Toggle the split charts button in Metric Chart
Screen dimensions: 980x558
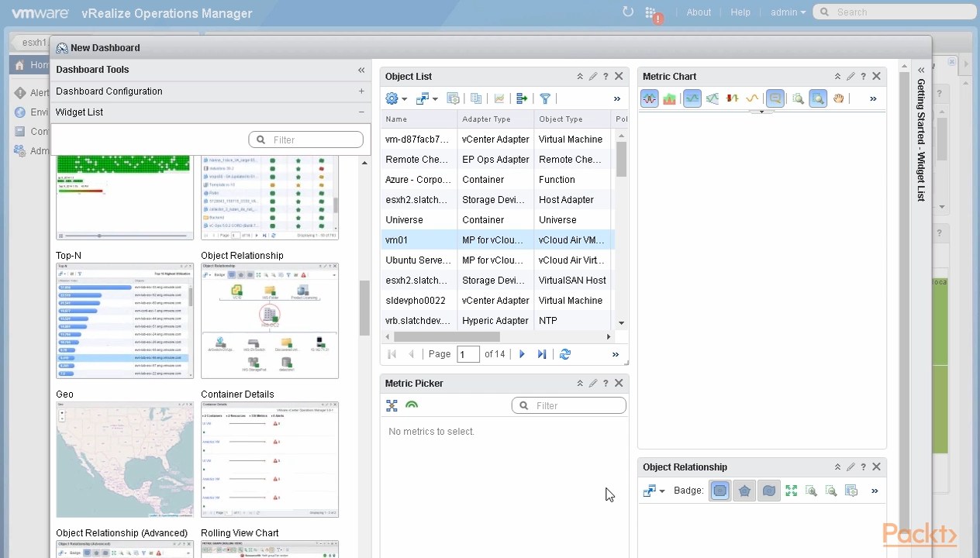pyautogui.click(x=649, y=98)
